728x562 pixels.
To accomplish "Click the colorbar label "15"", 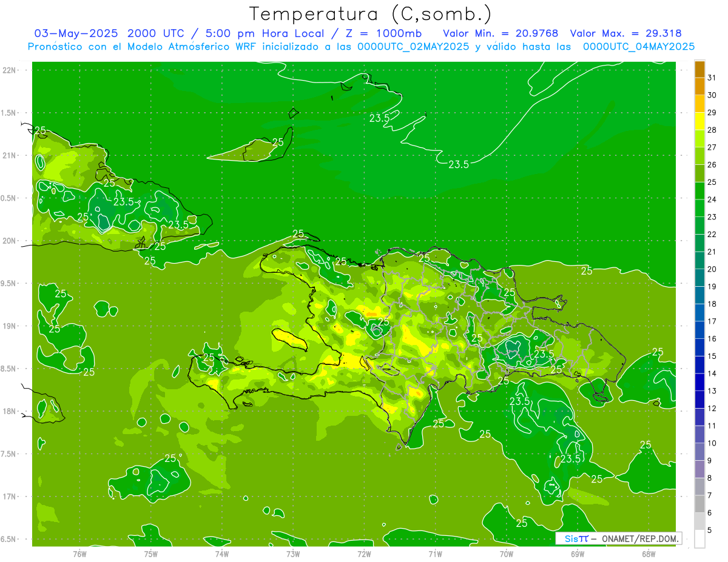I will coord(712,356).
